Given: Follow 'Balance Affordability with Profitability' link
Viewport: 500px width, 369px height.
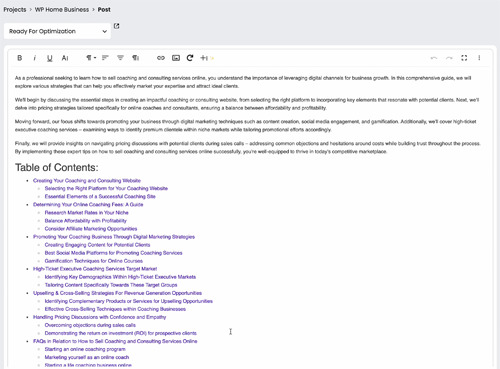Looking at the screenshot, I should pyautogui.click(x=86, y=221).
